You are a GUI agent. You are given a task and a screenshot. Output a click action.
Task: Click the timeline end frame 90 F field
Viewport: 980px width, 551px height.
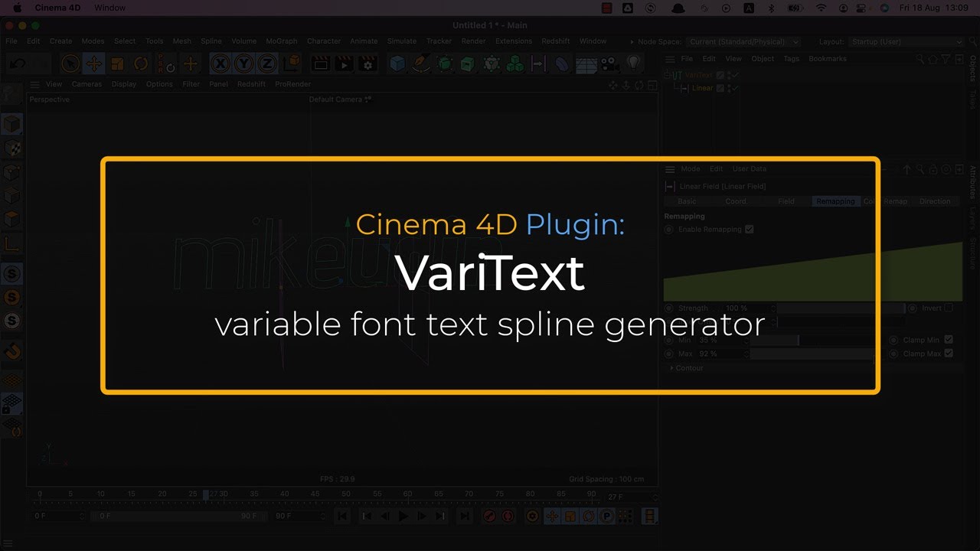pyautogui.click(x=297, y=517)
